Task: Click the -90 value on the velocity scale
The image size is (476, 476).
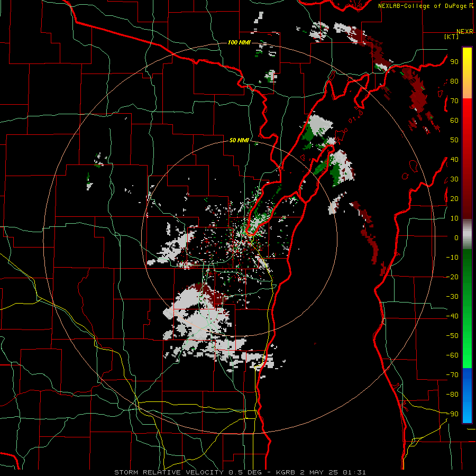Action: 452,414
